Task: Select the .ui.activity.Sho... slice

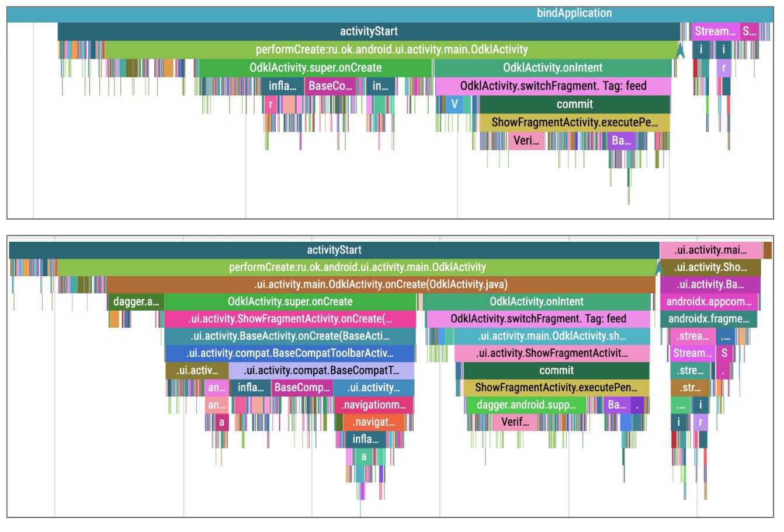Action: click(x=710, y=267)
